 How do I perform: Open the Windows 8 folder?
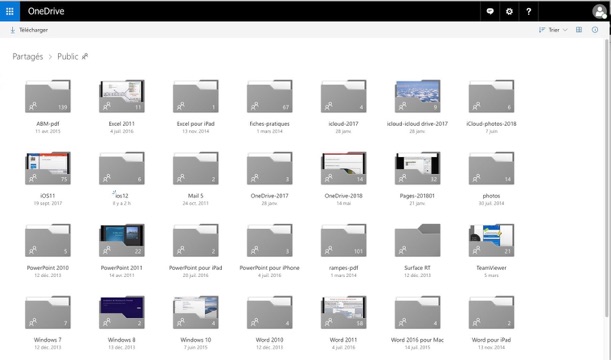[x=122, y=312]
